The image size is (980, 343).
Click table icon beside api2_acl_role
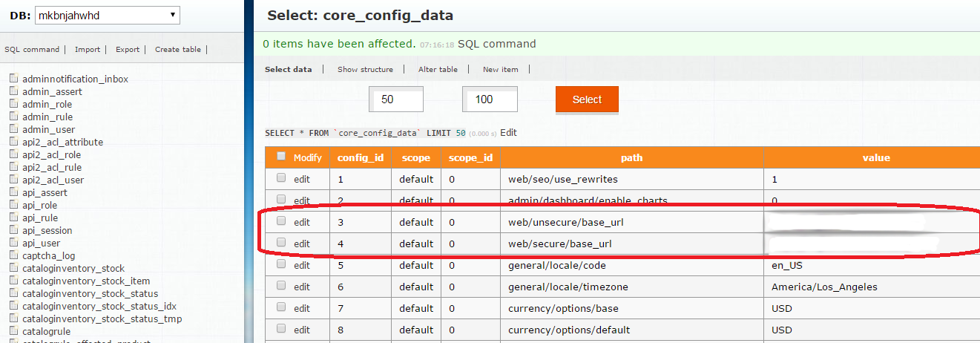point(13,154)
